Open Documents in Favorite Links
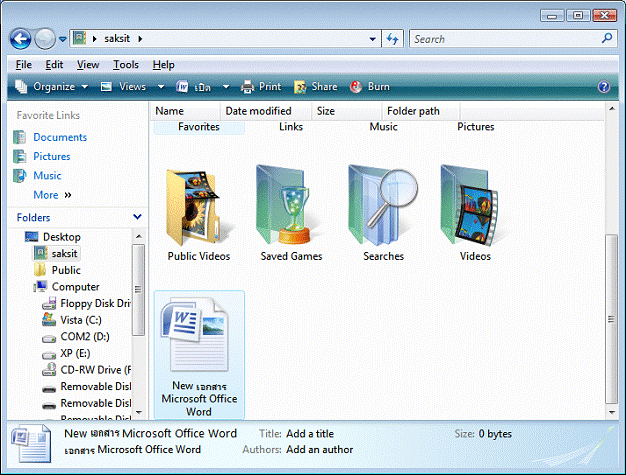 point(60,137)
